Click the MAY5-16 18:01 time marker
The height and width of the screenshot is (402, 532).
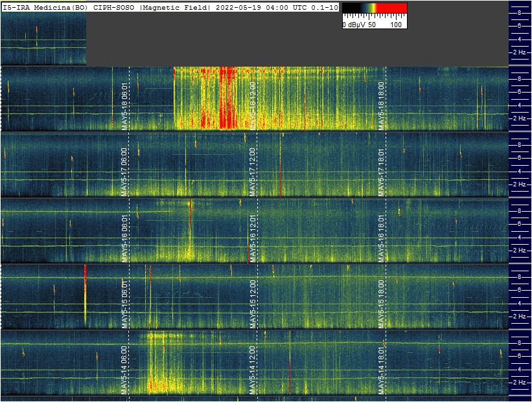pyautogui.click(x=382, y=238)
